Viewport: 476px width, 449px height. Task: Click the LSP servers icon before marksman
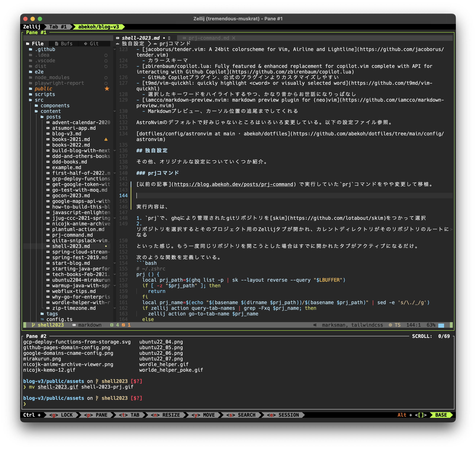[x=315, y=325]
